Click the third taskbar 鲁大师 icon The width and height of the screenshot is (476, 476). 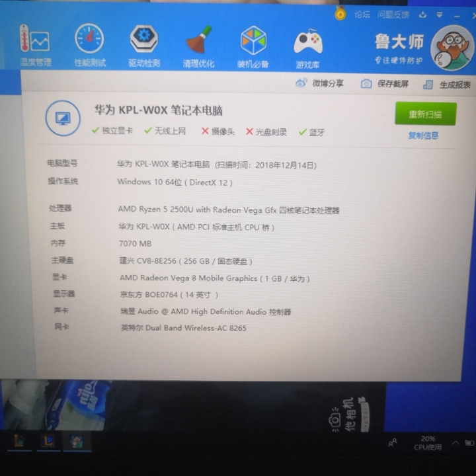click(x=77, y=442)
